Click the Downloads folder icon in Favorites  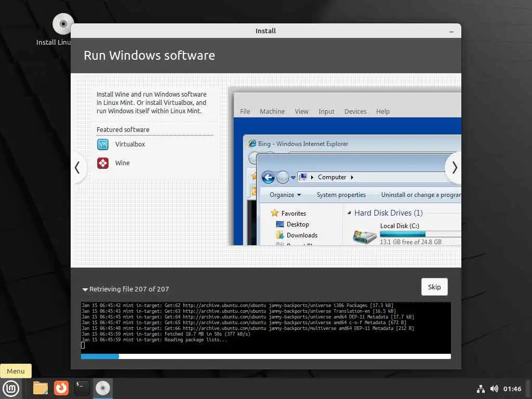click(280, 235)
